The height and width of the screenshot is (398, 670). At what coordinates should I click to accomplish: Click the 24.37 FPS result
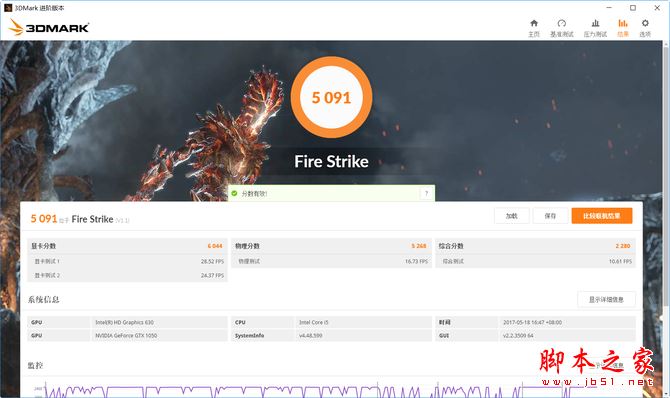tap(212, 275)
